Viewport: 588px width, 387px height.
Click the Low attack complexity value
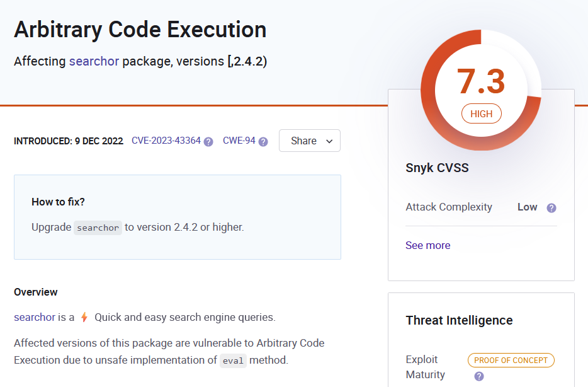(528, 207)
